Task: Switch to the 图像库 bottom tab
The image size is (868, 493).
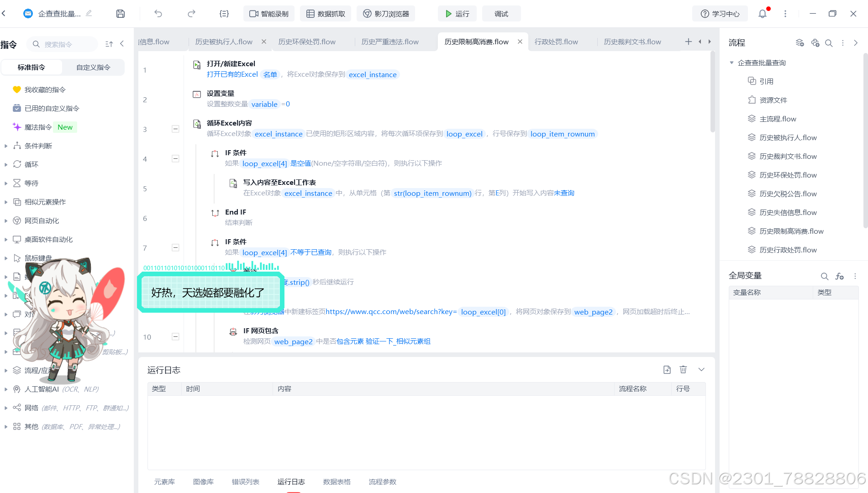Action: pos(203,482)
